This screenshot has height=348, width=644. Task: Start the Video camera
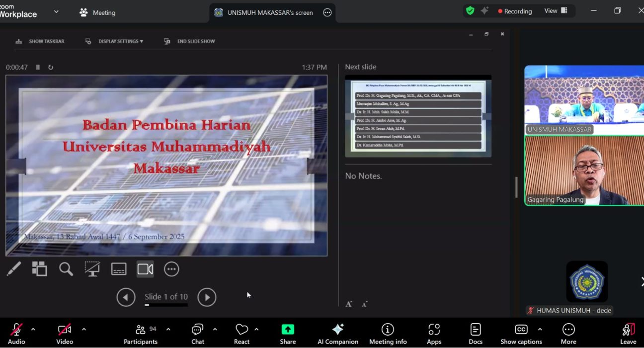65,334
